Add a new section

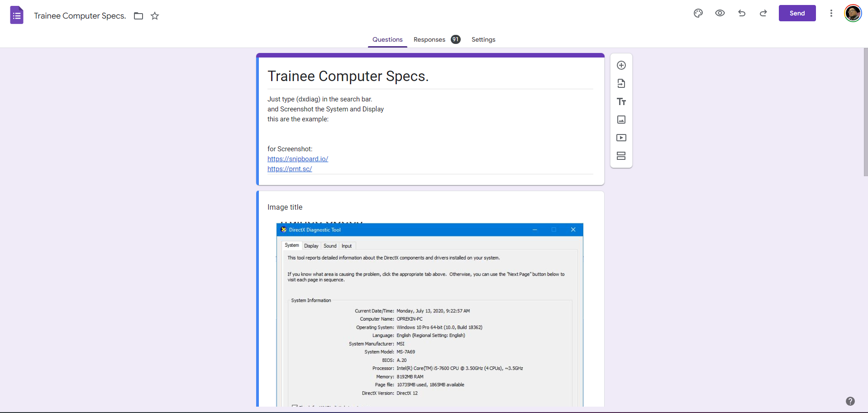coord(621,156)
